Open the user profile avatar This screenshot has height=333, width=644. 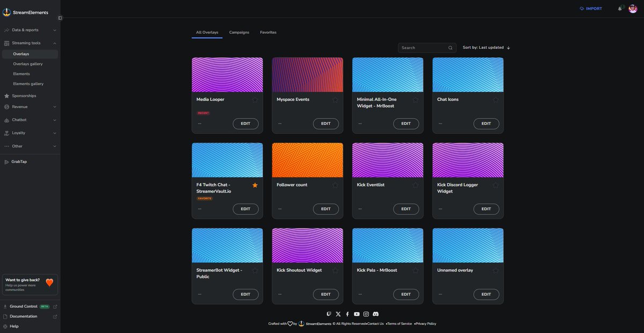tap(633, 9)
